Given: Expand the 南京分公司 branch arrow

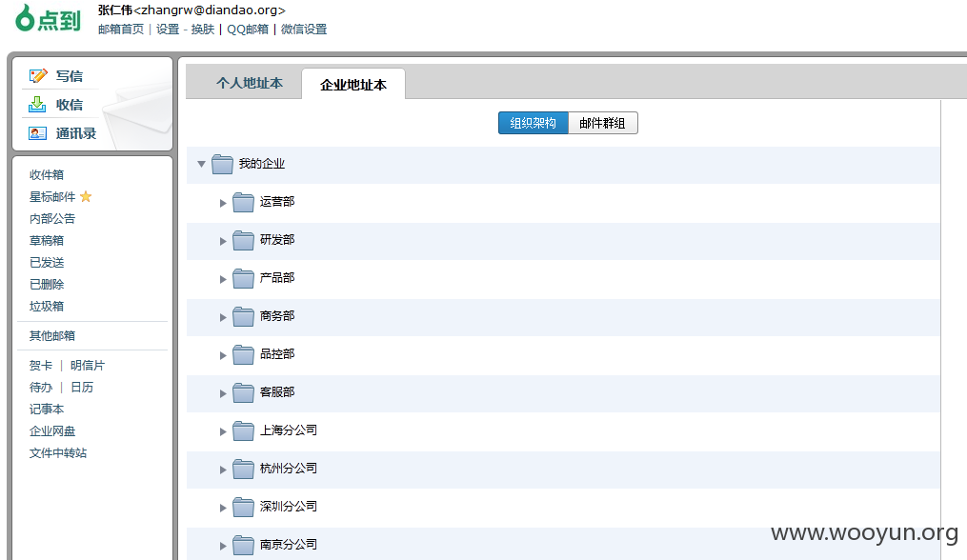Looking at the screenshot, I should point(223,546).
